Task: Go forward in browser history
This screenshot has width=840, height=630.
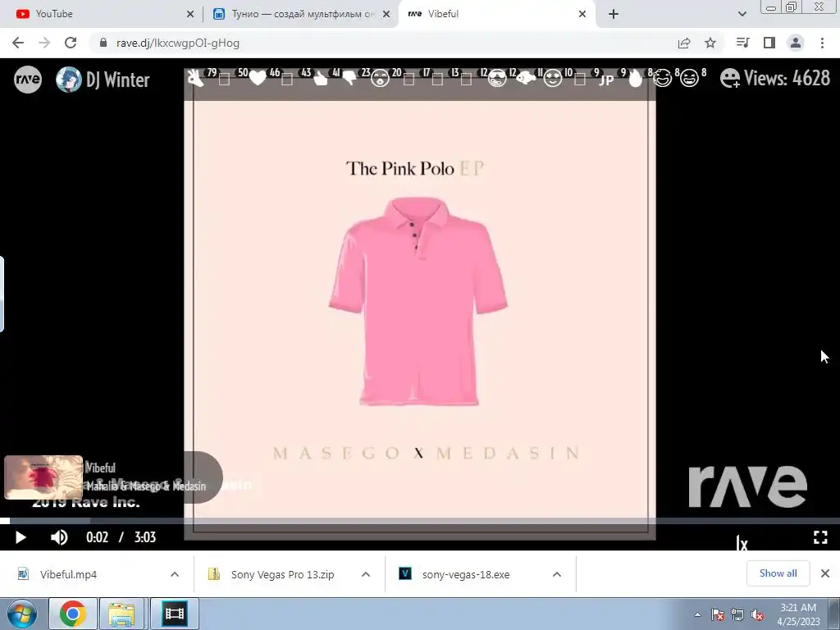Action: [44, 43]
